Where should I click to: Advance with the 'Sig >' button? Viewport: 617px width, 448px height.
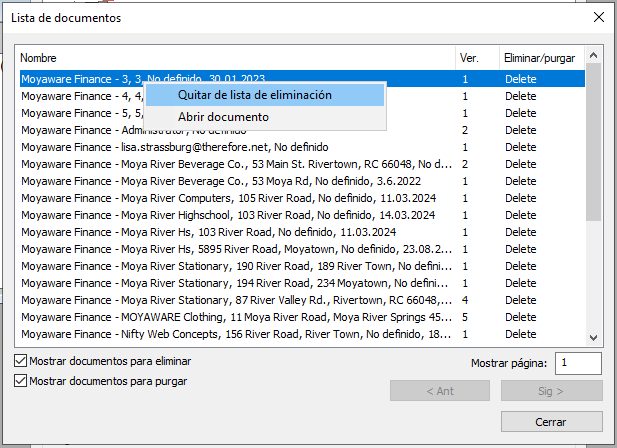tap(551, 391)
